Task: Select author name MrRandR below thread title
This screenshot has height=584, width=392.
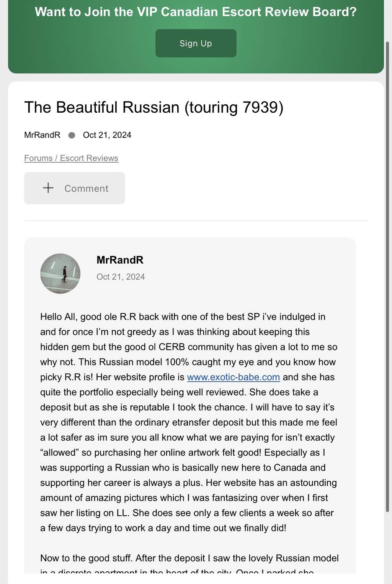Action: (42, 135)
